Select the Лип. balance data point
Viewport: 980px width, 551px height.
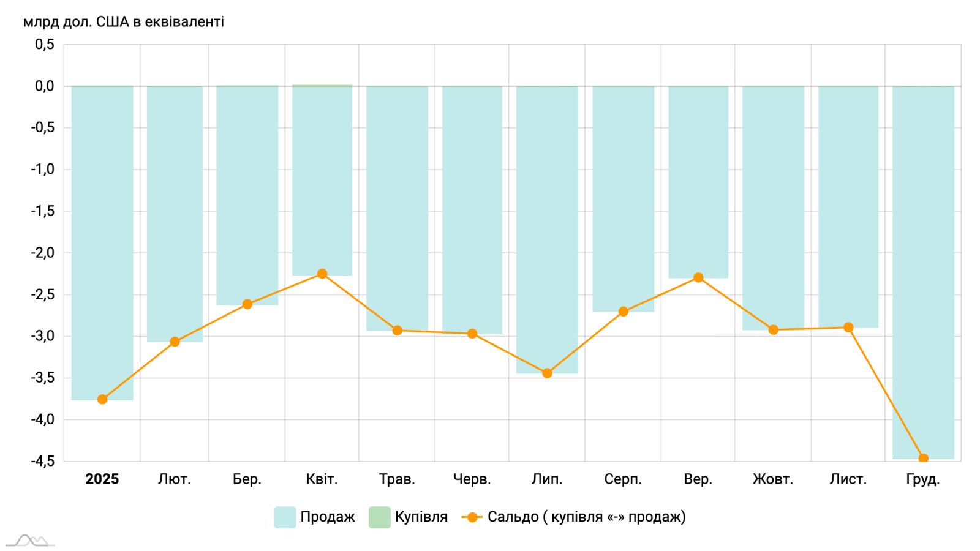(547, 373)
